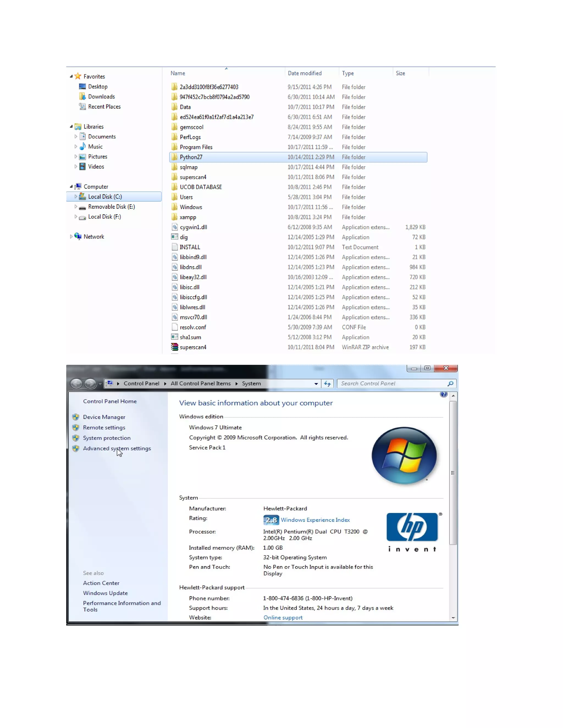This screenshot has width=563, height=728.
Task: Select the UCOB DATABASE folder row
Action: pyautogui.click(x=298, y=187)
